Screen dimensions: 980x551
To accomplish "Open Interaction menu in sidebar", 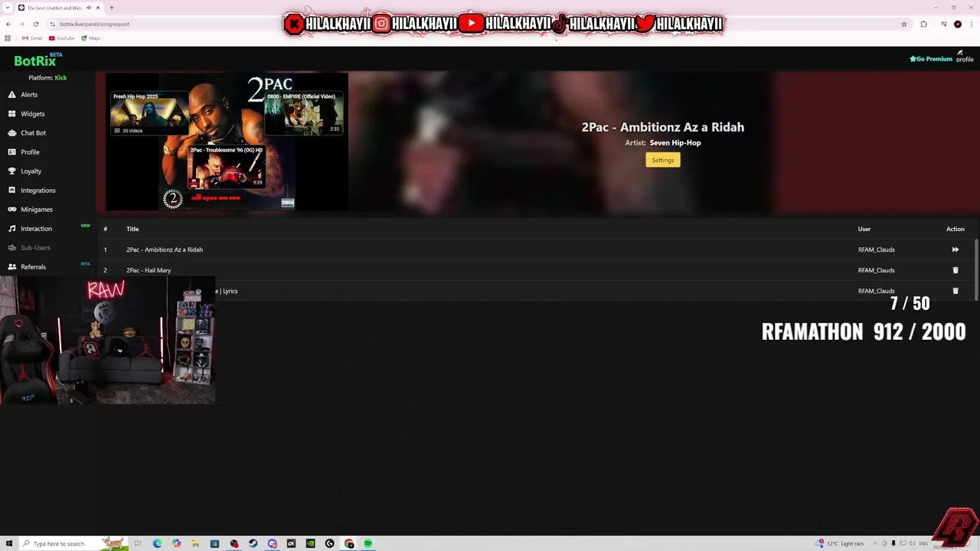I will point(36,229).
